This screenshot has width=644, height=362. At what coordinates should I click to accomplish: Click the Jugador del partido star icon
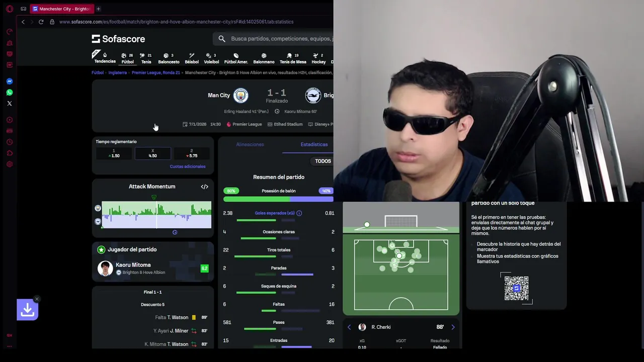pos(101,249)
